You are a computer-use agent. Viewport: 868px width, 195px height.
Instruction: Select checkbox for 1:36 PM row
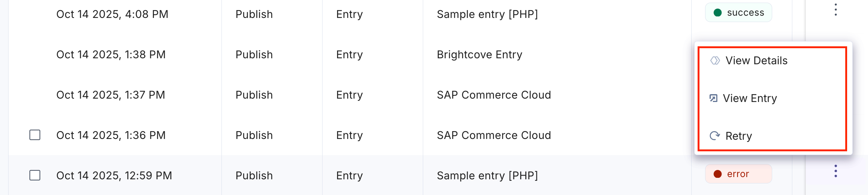click(x=35, y=135)
